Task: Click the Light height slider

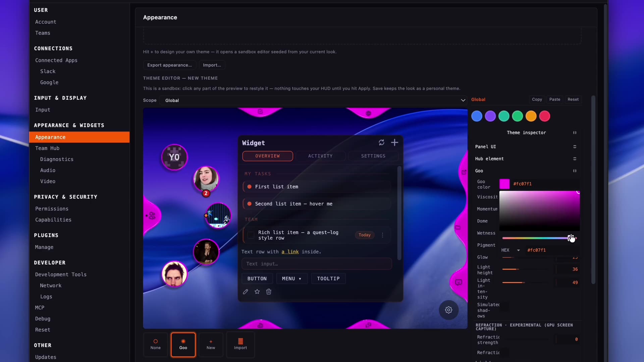Action: pos(525,269)
